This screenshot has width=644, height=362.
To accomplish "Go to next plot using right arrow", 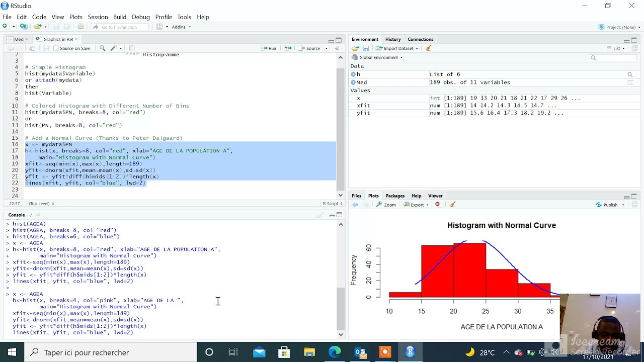I will coord(366,205).
